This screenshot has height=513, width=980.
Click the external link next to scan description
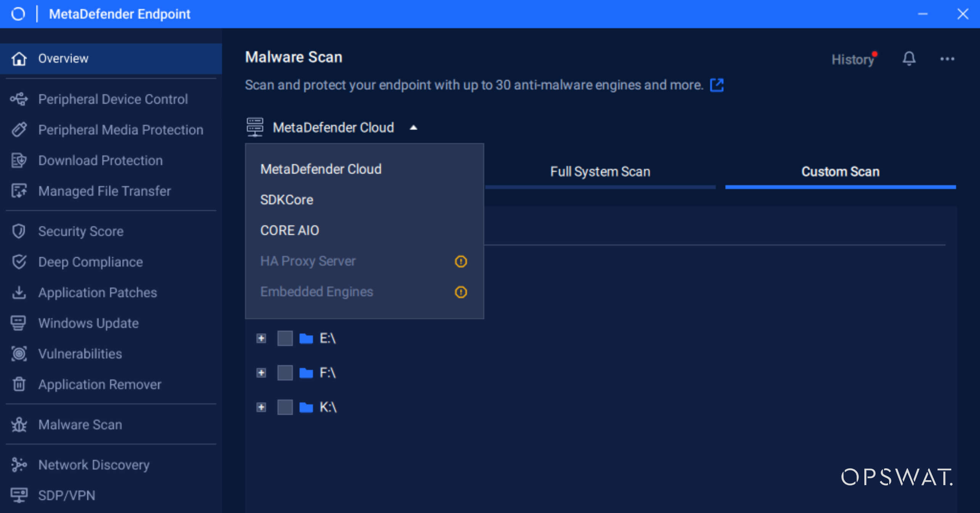[717, 85]
